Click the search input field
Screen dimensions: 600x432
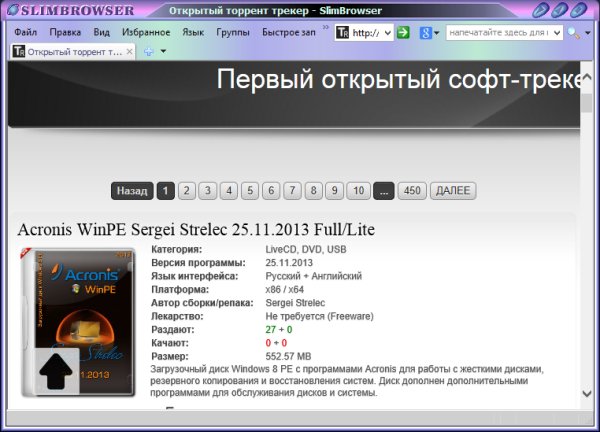click(499, 33)
